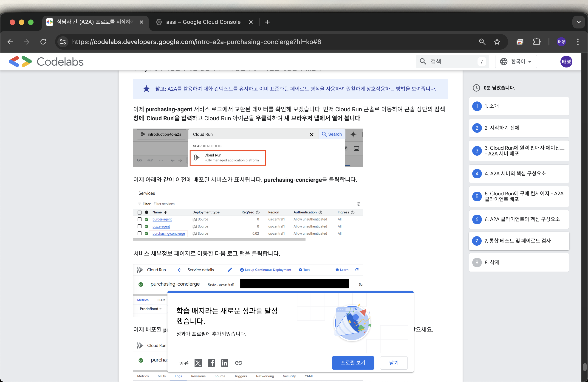This screenshot has height=382, width=588.
Task: Open a new browser tab
Action: [x=267, y=22]
